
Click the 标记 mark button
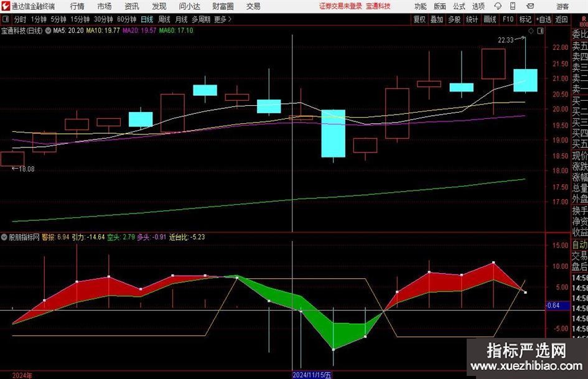(x=525, y=19)
